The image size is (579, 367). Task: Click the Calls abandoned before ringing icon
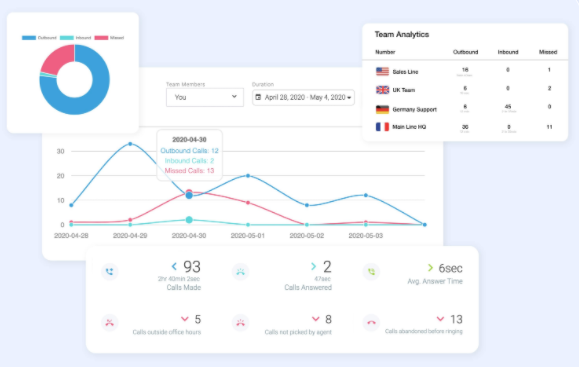371,323
